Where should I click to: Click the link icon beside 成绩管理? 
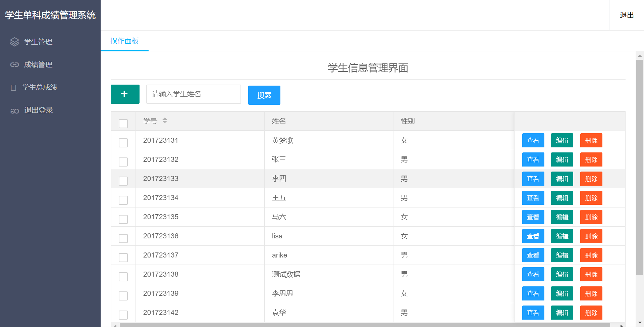(x=14, y=64)
